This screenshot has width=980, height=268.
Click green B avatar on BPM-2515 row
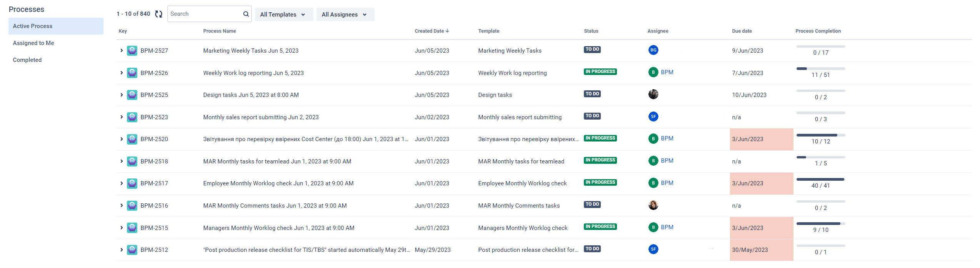coord(653,227)
